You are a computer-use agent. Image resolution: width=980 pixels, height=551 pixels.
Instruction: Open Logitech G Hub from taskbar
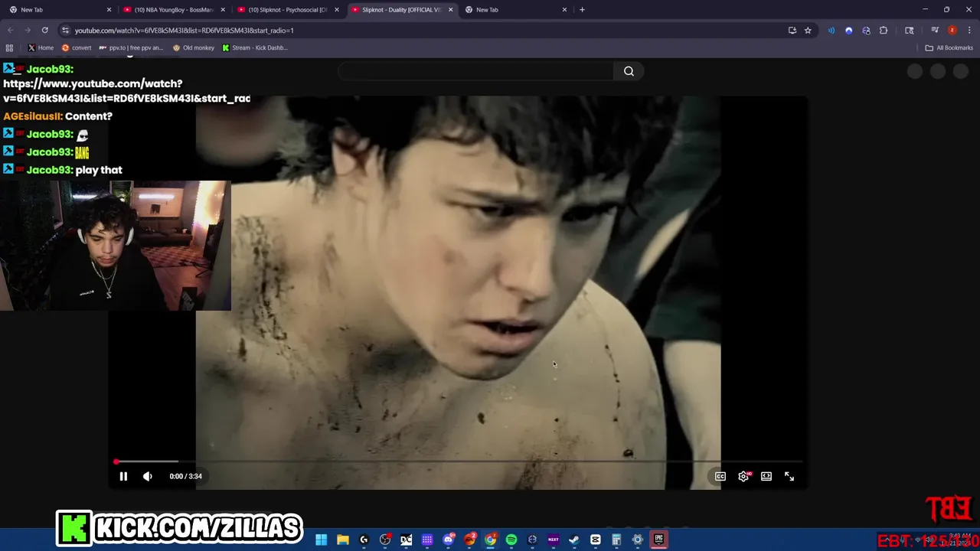tap(364, 540)
